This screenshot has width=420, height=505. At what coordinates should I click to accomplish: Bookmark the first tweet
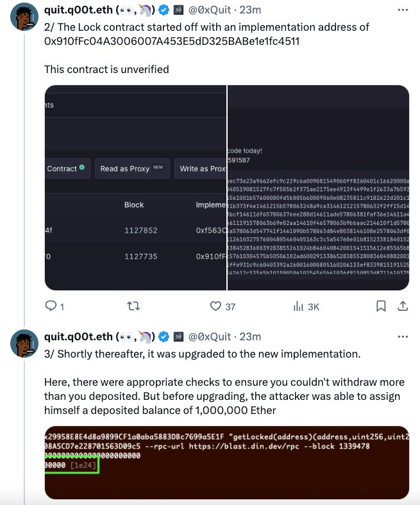pyautogui.click(x=381, y=306)
